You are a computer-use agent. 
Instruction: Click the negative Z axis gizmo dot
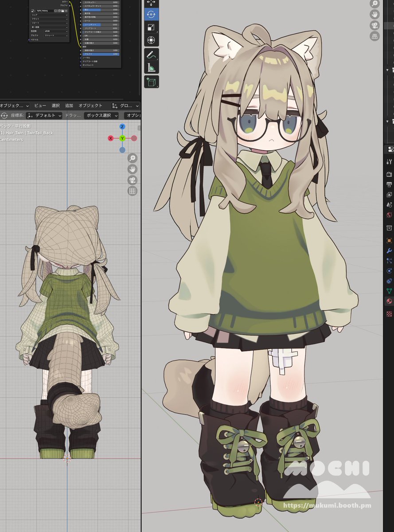(x=122, y=150)
